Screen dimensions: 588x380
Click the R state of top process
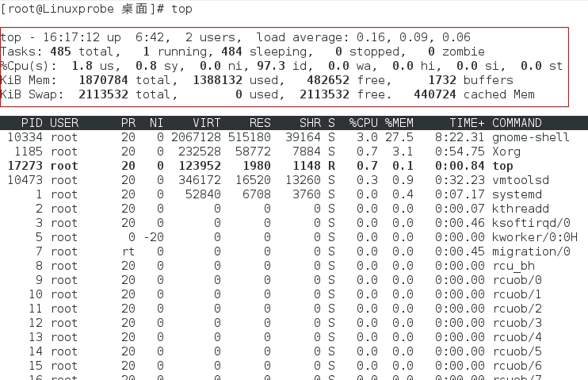point(331,166)
